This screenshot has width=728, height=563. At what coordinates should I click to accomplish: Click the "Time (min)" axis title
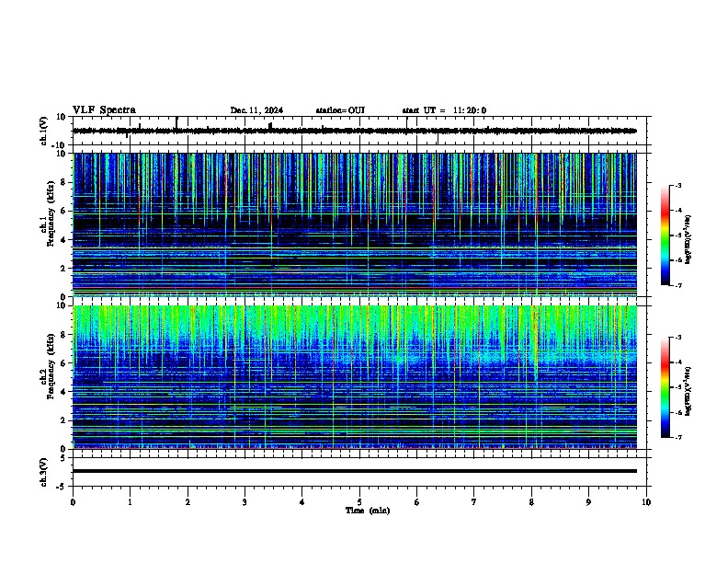[368, 511]
